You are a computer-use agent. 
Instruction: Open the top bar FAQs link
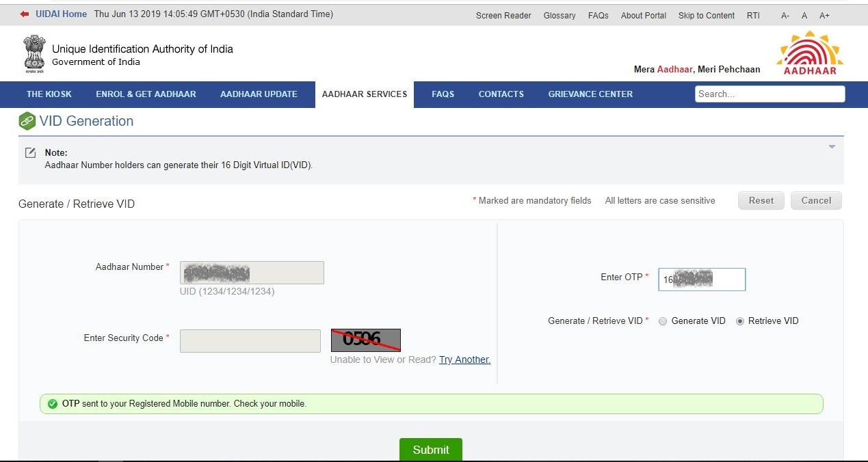[599, 16]
